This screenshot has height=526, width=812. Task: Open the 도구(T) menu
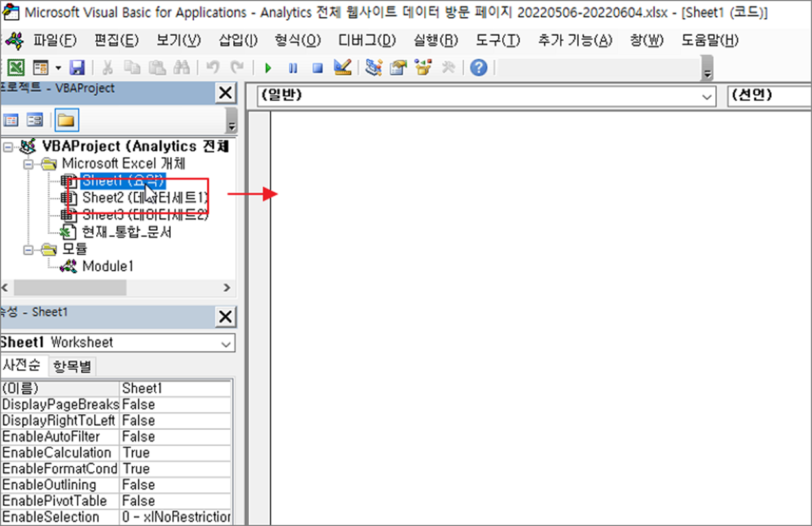[x=498, y=40]
